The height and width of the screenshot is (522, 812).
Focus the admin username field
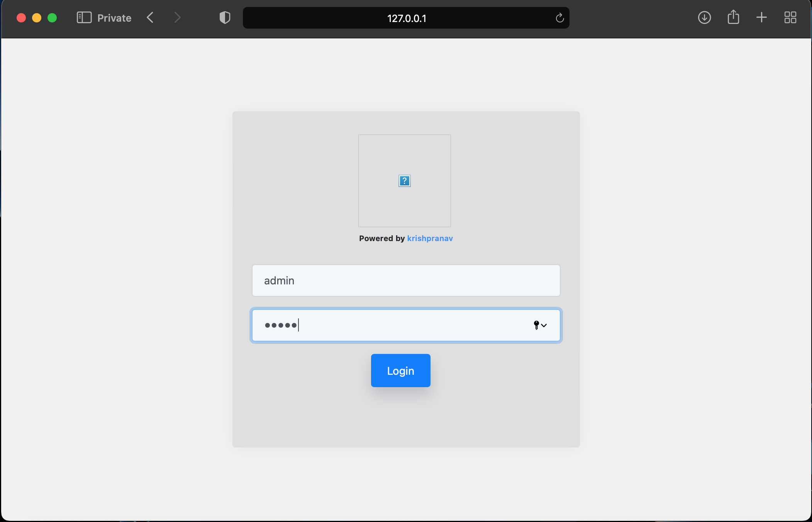(405, 281)
